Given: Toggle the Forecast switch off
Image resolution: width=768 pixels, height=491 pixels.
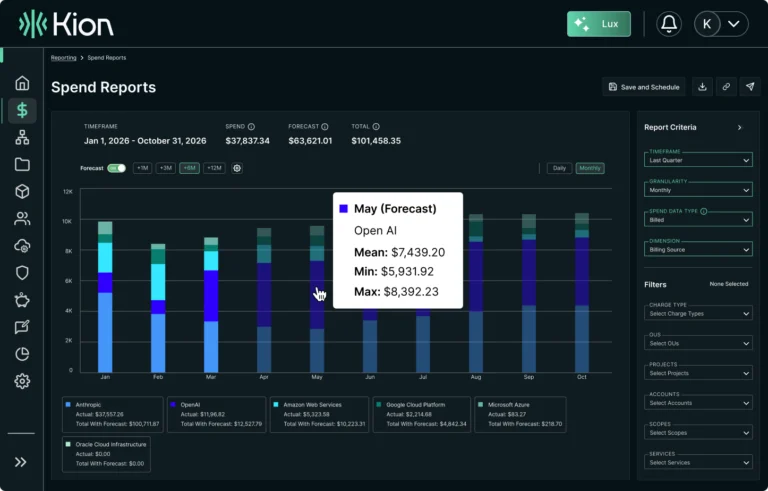Looking at the screenshot, I should tap(117, 168).
